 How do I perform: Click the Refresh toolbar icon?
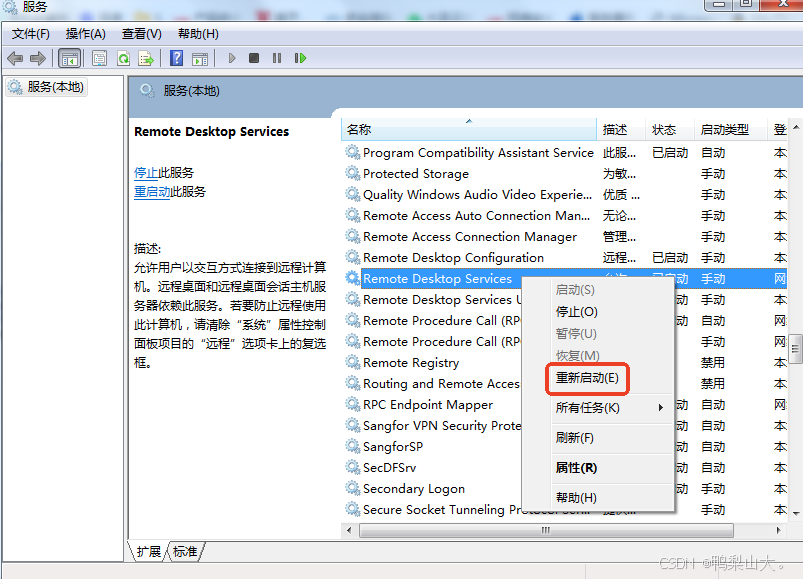(x=123, y=58)
